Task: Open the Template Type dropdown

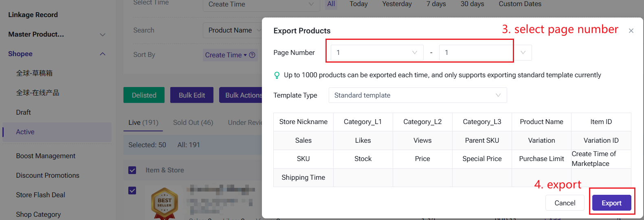Action: [418, 95]
